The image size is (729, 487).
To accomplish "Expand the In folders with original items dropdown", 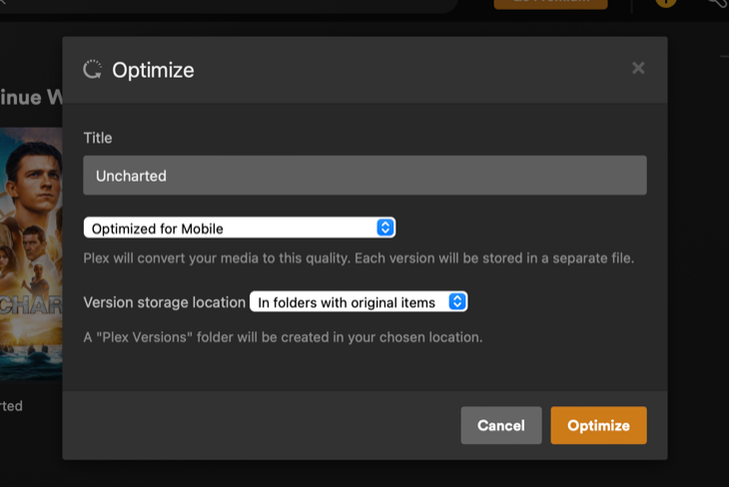I will tap(358, 302).
